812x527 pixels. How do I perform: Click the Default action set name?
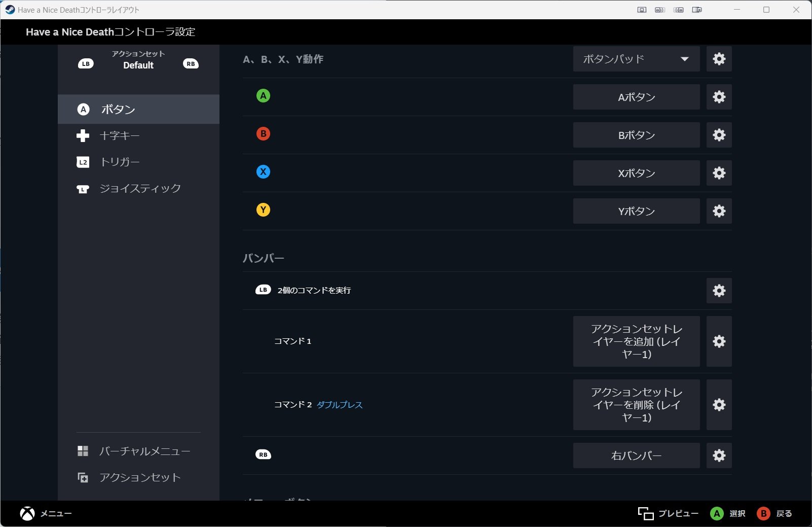click(138, 65)
